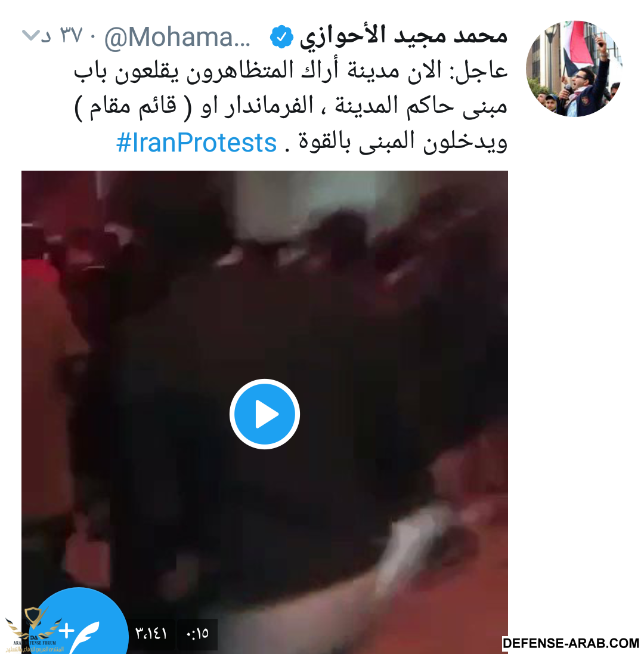Click the ٠:١٥ video duration label
Viewport: 644px width, 654px height.
tap(197, 634)
